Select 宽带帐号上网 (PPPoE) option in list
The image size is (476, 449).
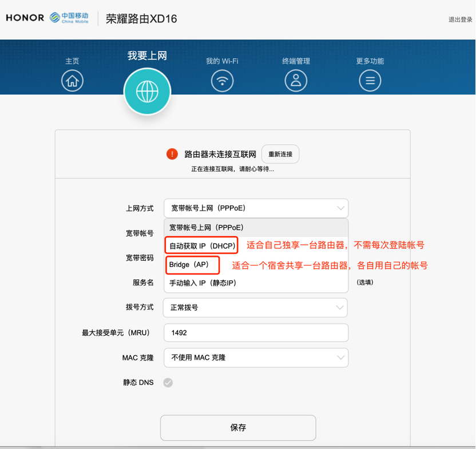(256, 227)
